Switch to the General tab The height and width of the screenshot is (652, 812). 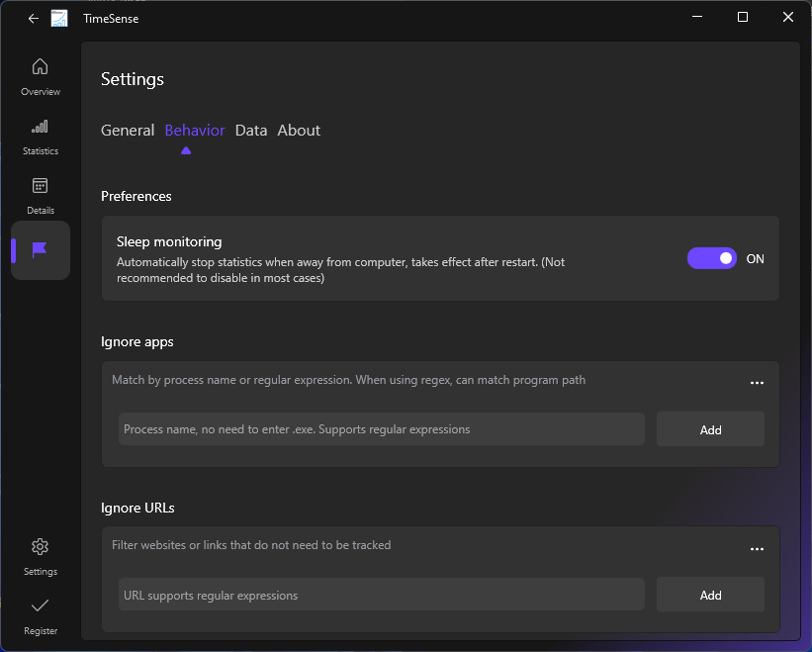pyautogui.click(x=128, y=130)
